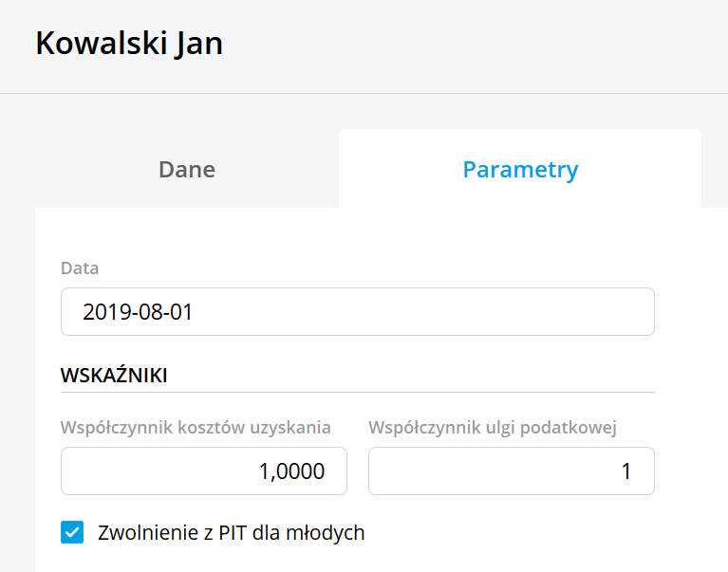Click the 1,0000 coefficient value
This screenshot has height=572, width=728.
pyautogui.click(x=291, y=471)
